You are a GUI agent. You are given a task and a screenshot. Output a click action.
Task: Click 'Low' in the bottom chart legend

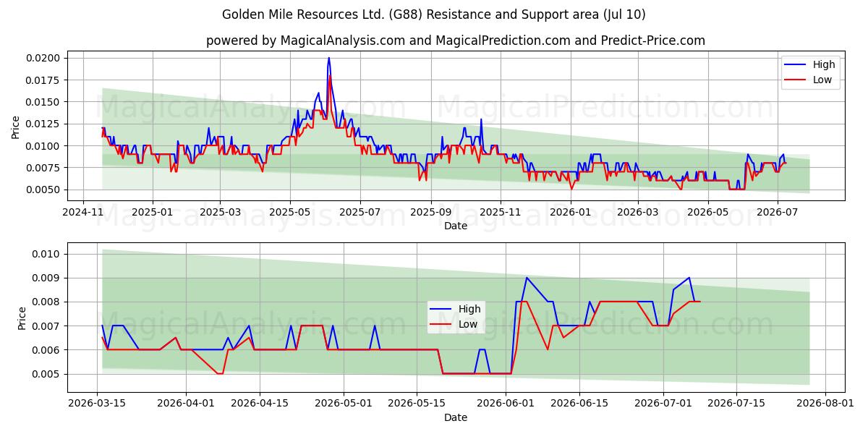click(468, 325)
